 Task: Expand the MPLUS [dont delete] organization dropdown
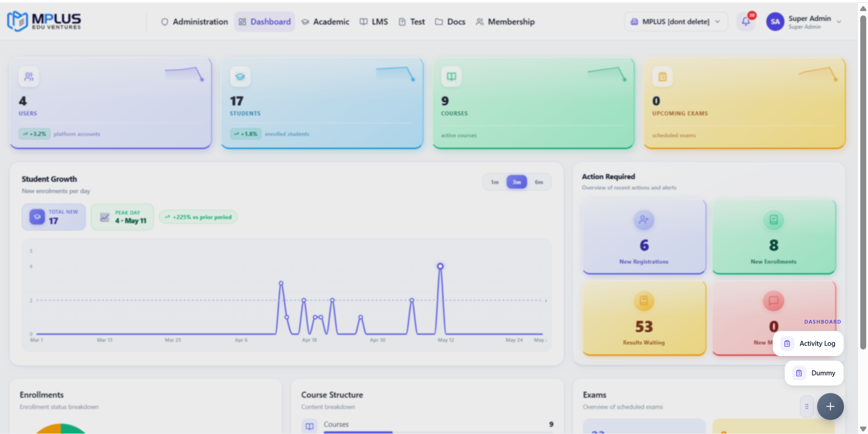pyautogui.click(x=676, y=22)
